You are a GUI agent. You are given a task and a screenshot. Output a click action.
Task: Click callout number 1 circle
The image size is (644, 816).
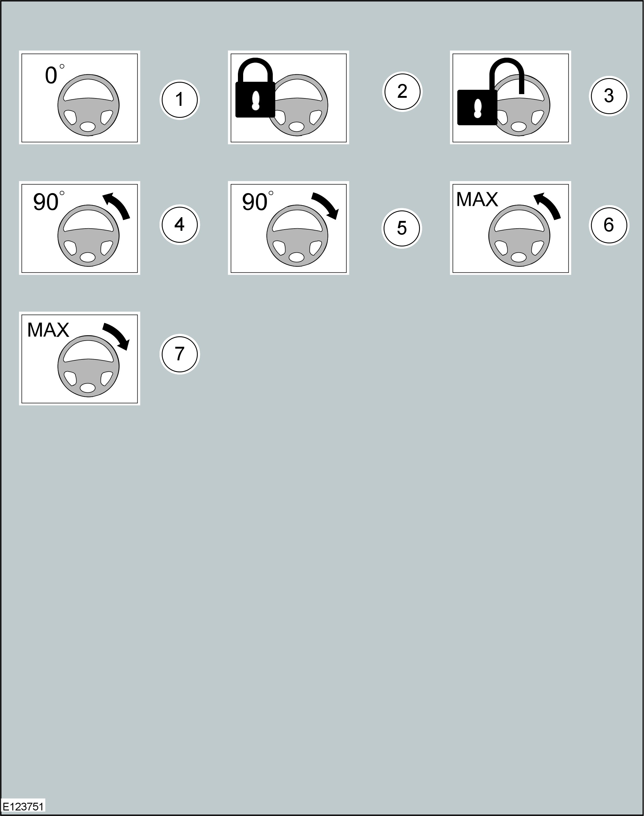click(180, 100)
